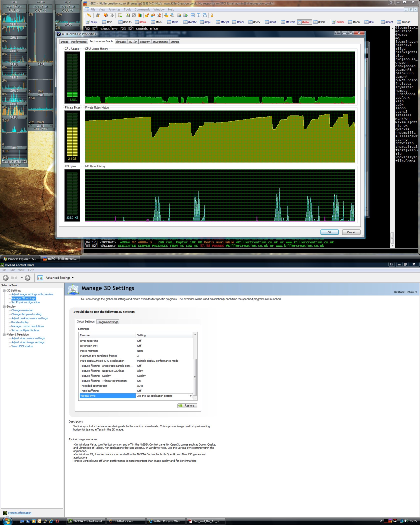Image resolution: width=420 pixels, height=525 pixels.
Task: Switch to the Program Settings tab
Action: tap(108, 322)
